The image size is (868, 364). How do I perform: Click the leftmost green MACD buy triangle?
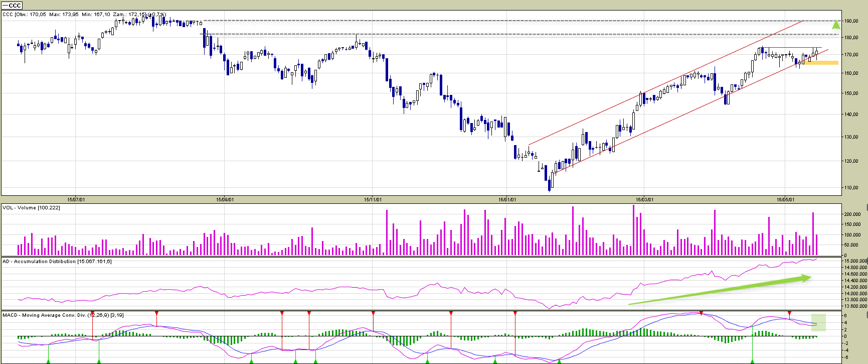point(48,361)
